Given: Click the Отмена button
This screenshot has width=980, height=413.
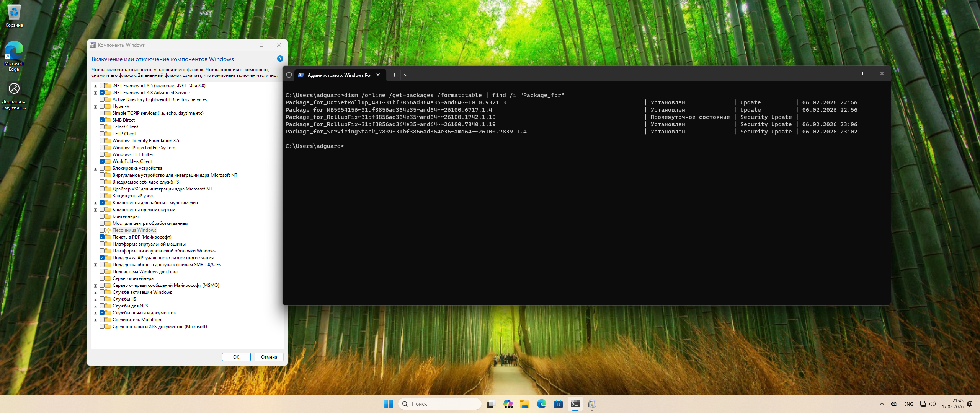Looking at the screenshot, I should point(269,357).
